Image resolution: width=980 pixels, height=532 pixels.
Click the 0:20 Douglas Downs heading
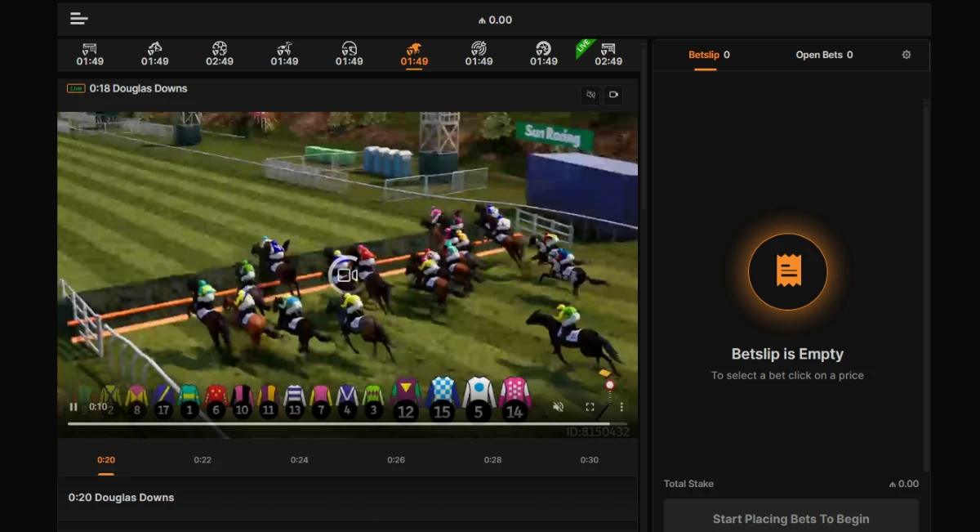point(121,497)
